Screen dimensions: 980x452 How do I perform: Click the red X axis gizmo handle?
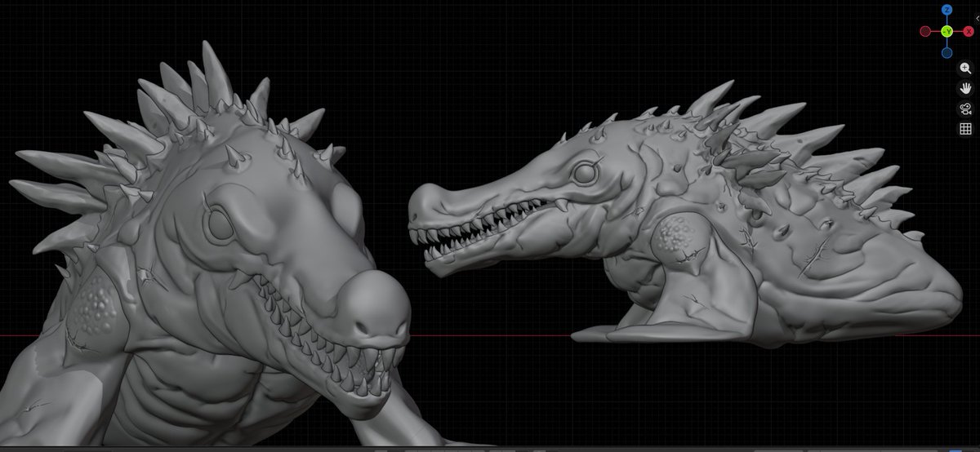969,31
